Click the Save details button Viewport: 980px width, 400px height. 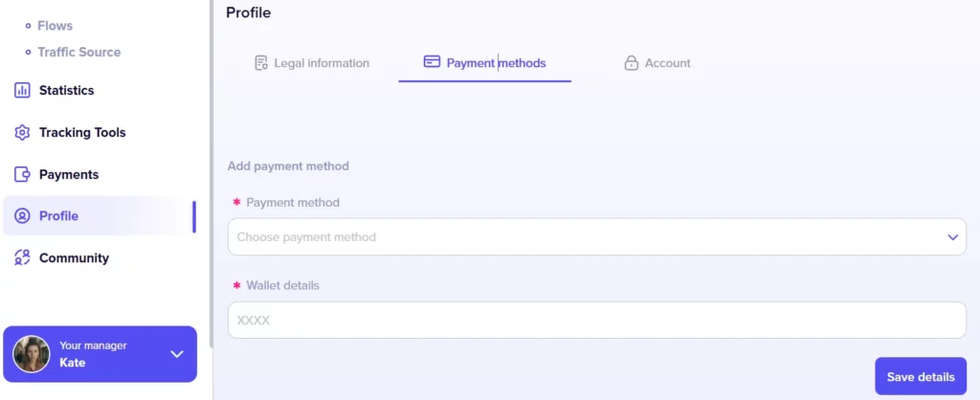click(921, 377)
